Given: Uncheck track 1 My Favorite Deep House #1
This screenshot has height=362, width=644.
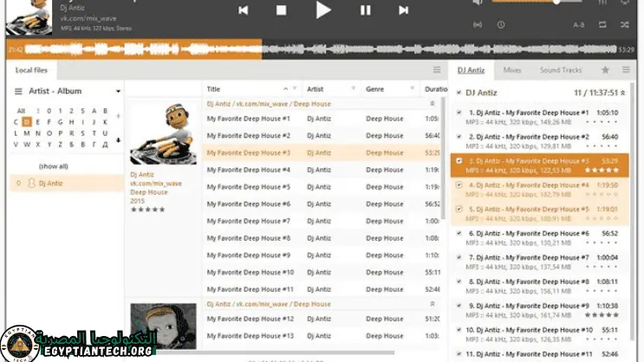Looking at the screenshot, I should pyautogui.click(x=459, y=113).
